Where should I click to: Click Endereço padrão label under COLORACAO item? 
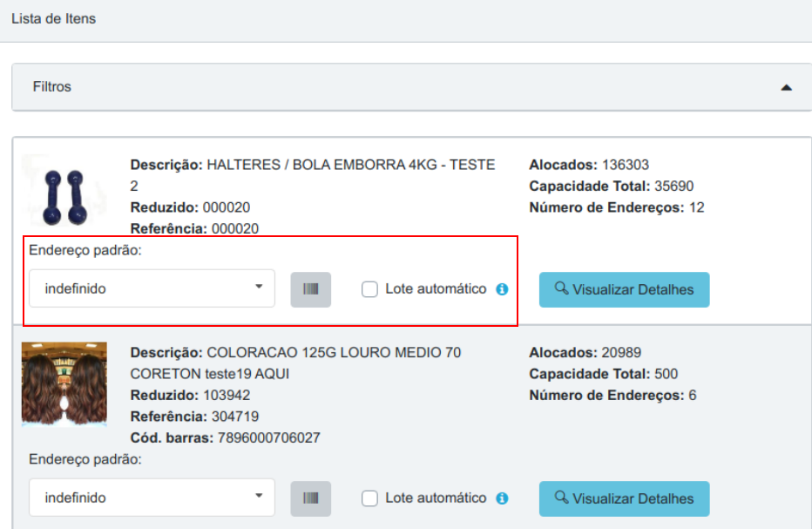point(85,459)
